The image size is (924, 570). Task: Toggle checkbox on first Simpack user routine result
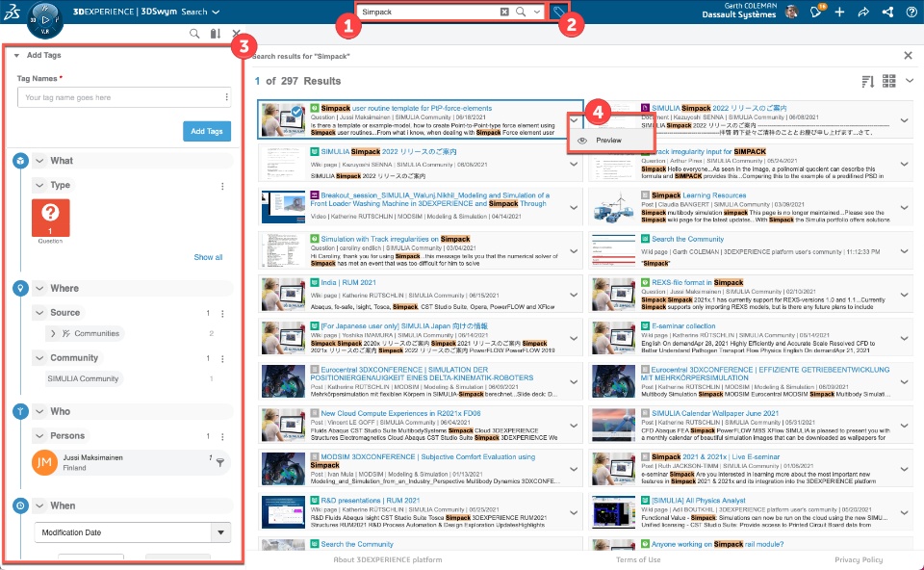point(297,110)
